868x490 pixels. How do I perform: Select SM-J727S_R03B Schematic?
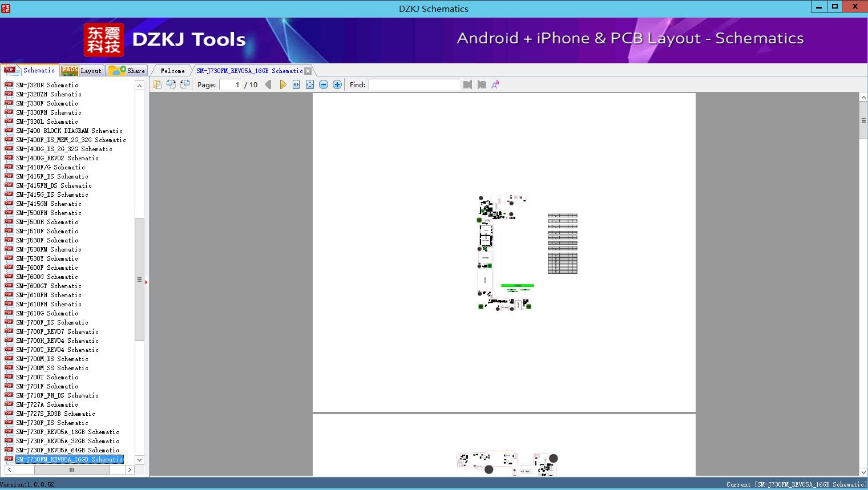(x=55, y=414)
